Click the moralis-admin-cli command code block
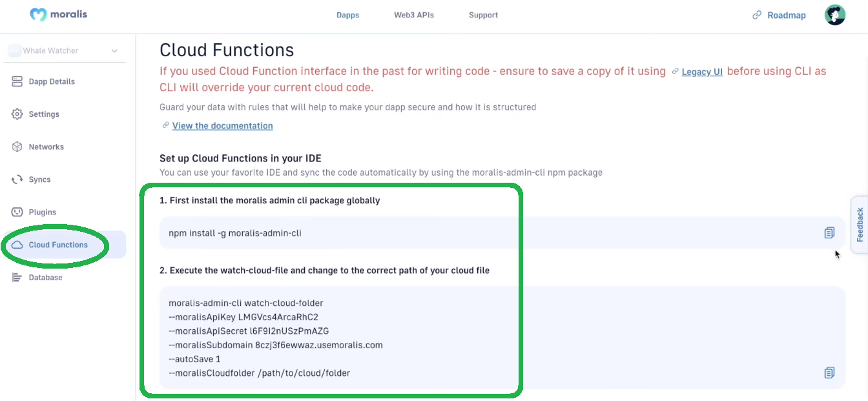 (x=502, y=338)
